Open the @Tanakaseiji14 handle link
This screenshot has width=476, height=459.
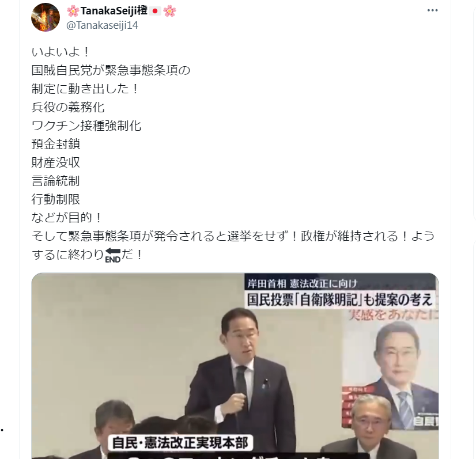point(102,25)
